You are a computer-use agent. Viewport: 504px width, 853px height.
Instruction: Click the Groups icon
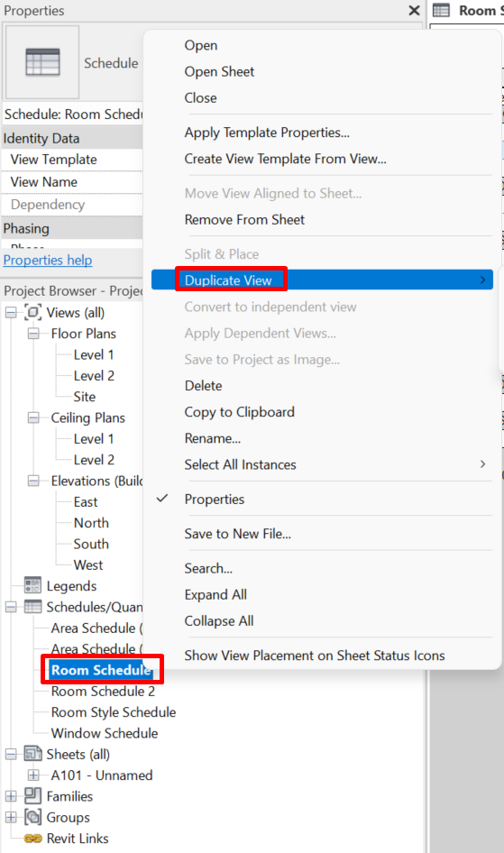32,817
